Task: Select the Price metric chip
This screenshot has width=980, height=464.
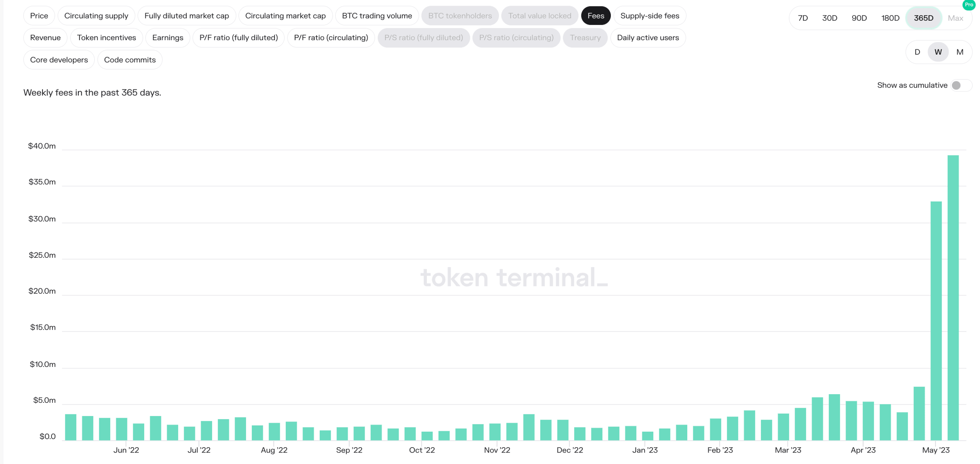Action: tap(39, 16)
